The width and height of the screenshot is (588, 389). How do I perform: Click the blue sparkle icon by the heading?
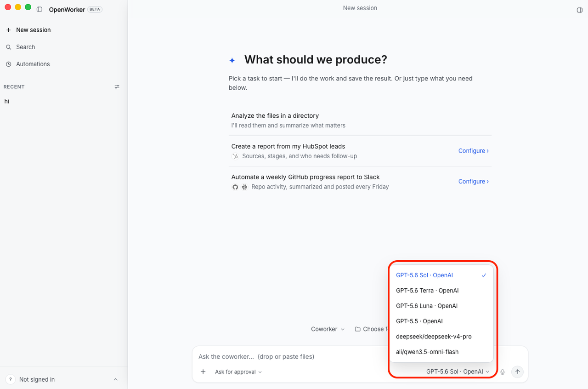pos(232,60)
